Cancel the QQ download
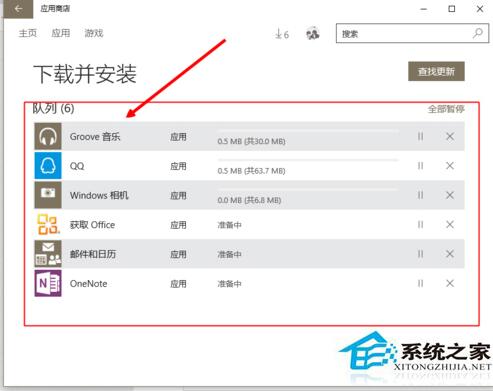The width and height of the screenshot is (493, 391). tap(450, 166)
